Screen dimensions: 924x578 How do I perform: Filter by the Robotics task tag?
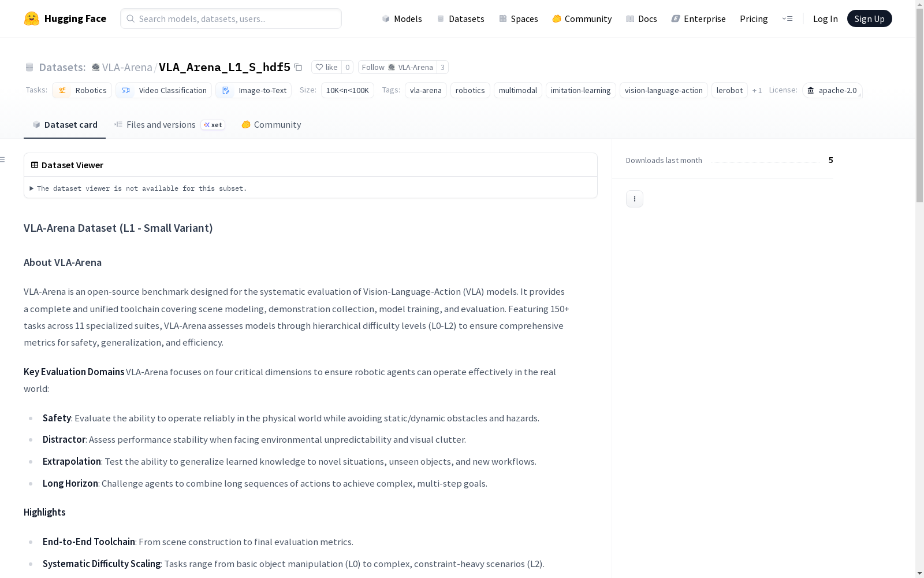(82, 91)
